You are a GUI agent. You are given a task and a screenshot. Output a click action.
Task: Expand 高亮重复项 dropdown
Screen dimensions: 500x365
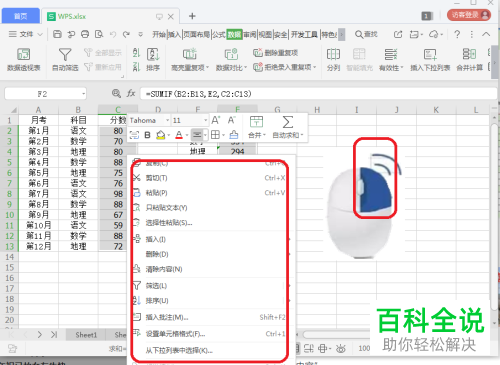coord(207,68)
